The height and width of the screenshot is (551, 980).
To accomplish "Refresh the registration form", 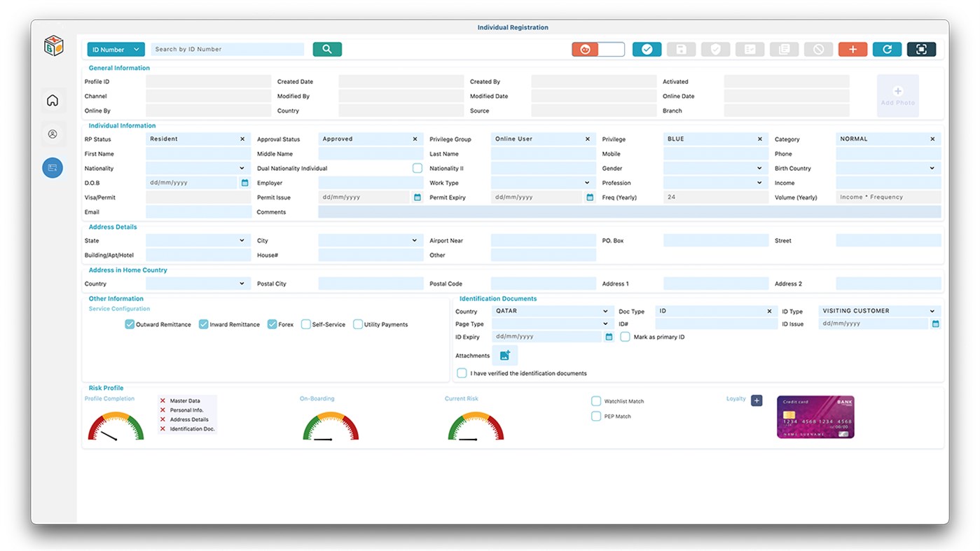I will click(887, 49).
